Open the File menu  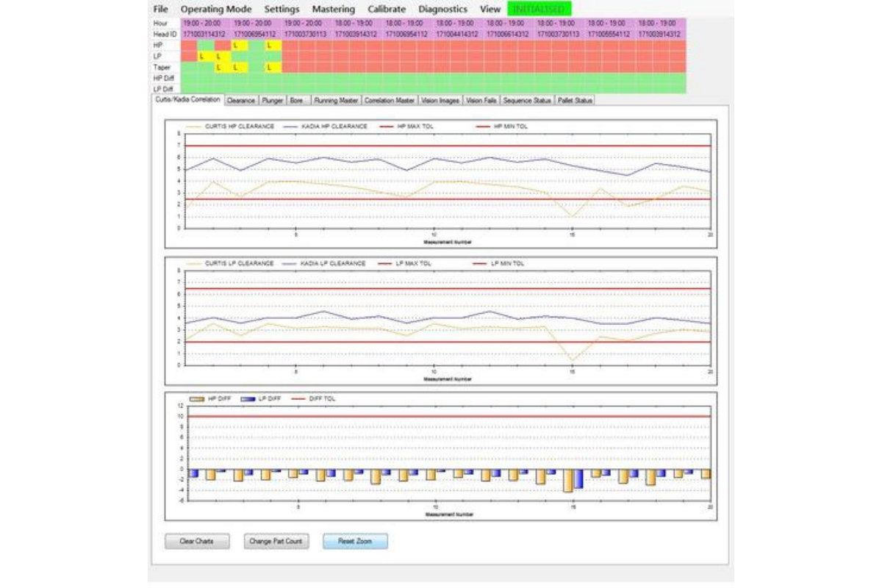[x=159, y=10]
